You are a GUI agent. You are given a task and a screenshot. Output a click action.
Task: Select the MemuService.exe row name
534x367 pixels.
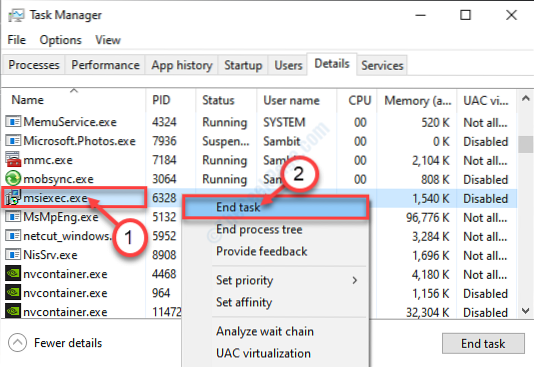(70, 122)
